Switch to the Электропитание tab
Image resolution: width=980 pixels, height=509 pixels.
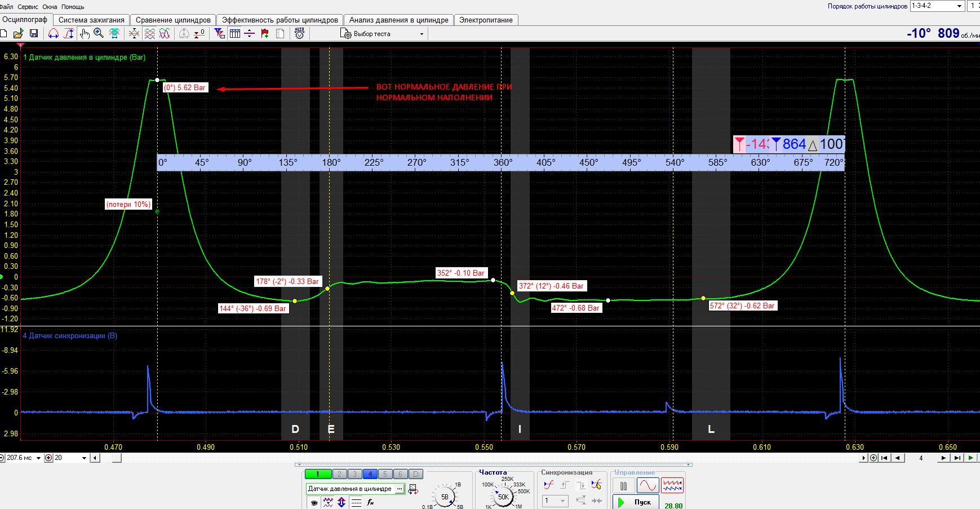[486, 20]
